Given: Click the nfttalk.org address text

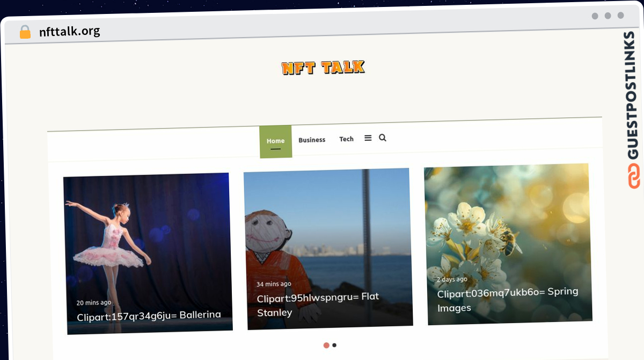Looking at the screenshot, I should [69, 31].
